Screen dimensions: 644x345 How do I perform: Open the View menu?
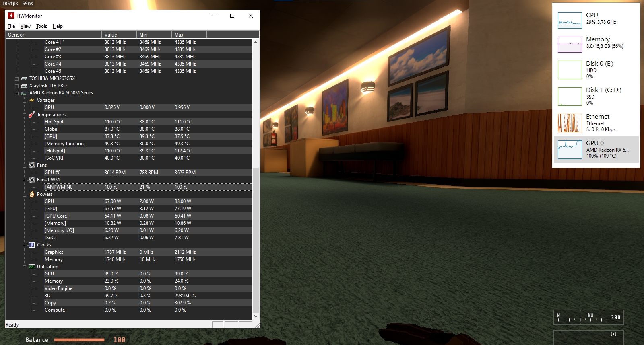[x=25, y=26]
